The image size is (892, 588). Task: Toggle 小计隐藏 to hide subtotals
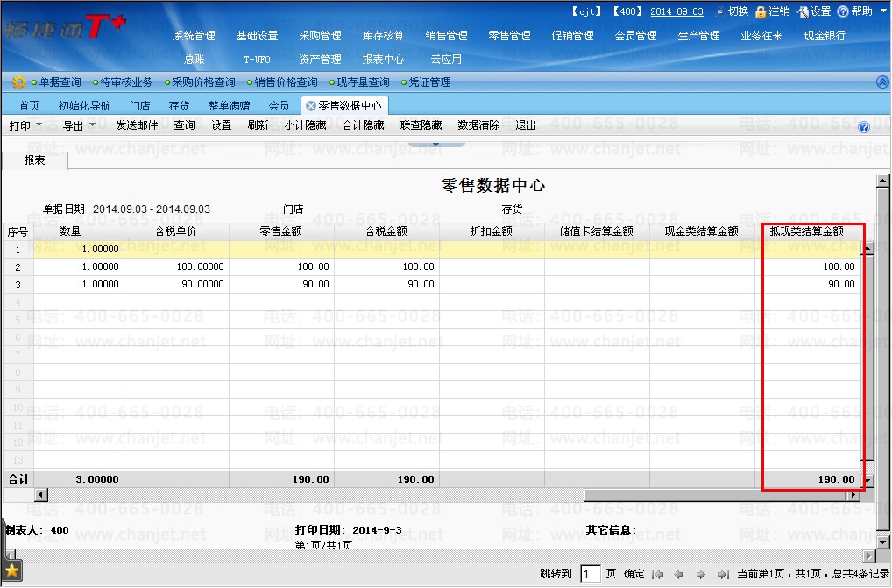(305, 125)
